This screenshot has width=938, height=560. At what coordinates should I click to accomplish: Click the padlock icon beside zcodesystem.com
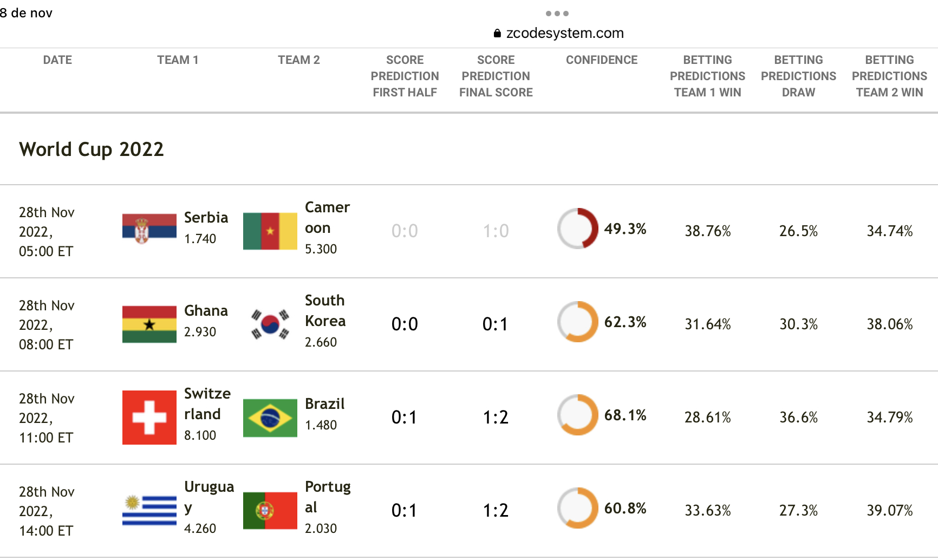497,34
